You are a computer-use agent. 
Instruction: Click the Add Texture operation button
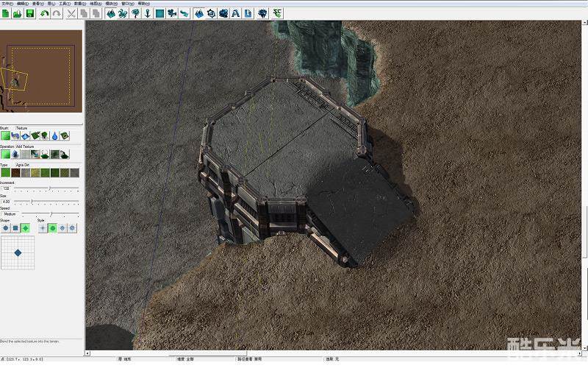(6, 155)
